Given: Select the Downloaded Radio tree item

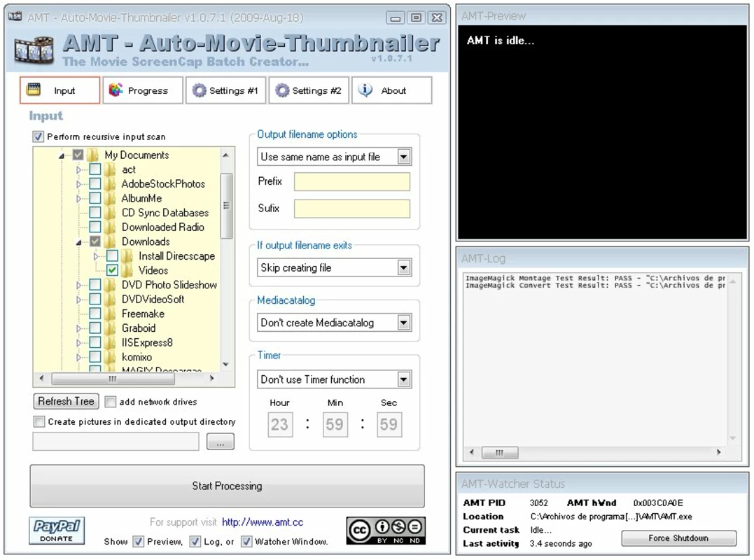Looking at the screenshot, I should click(x=162, y=227).
